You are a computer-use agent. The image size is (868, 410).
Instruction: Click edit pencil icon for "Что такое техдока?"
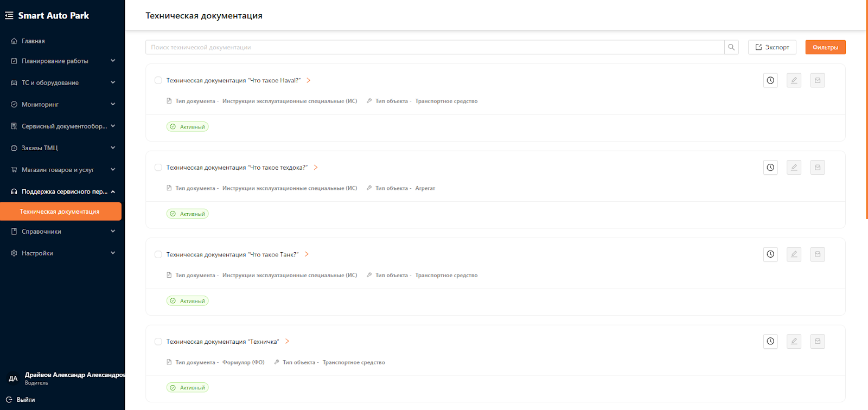click(794, 167)
